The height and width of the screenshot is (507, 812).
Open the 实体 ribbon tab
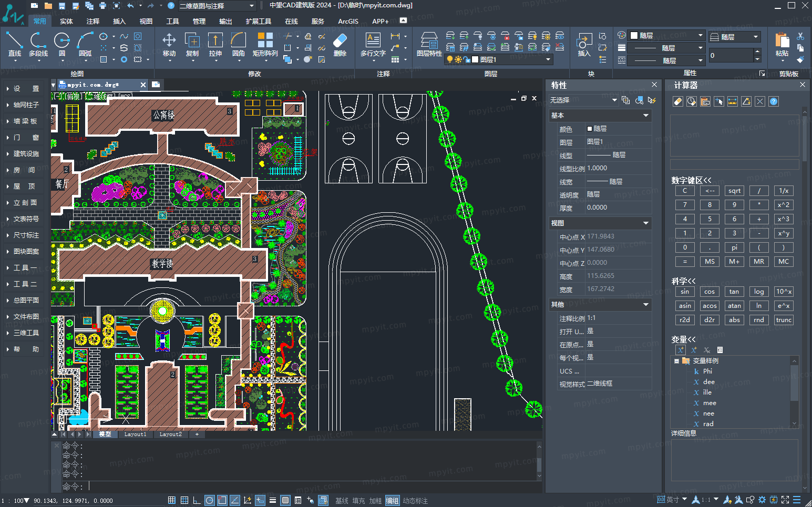click(66, 22)
